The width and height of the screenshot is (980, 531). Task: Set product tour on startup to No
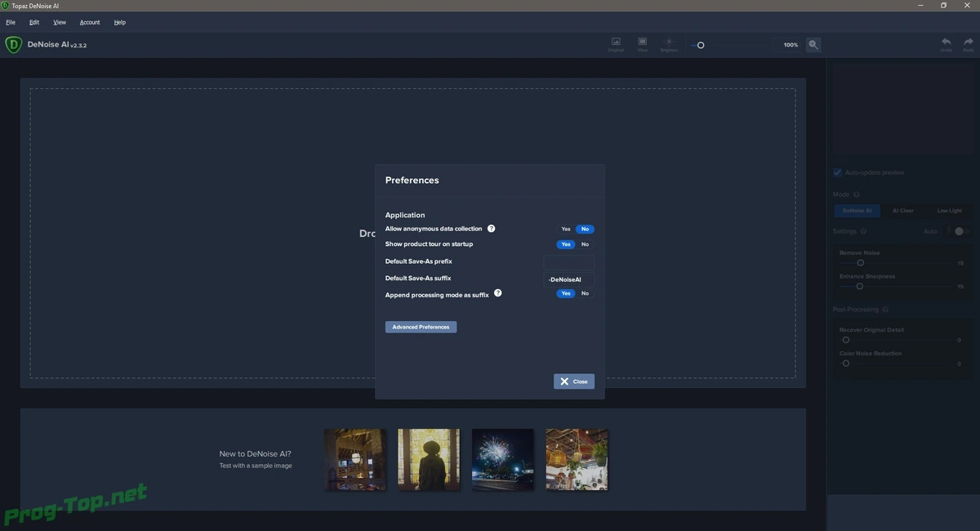point(585,244)
